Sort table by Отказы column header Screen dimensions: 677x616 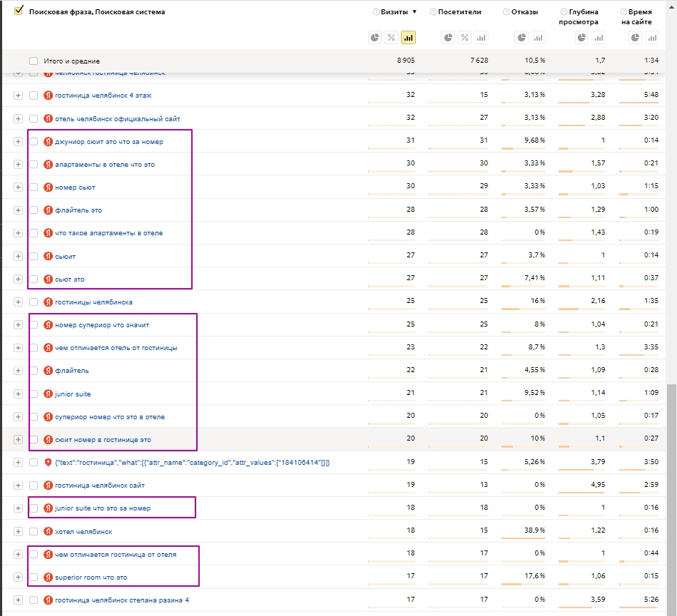click(524, 12)
